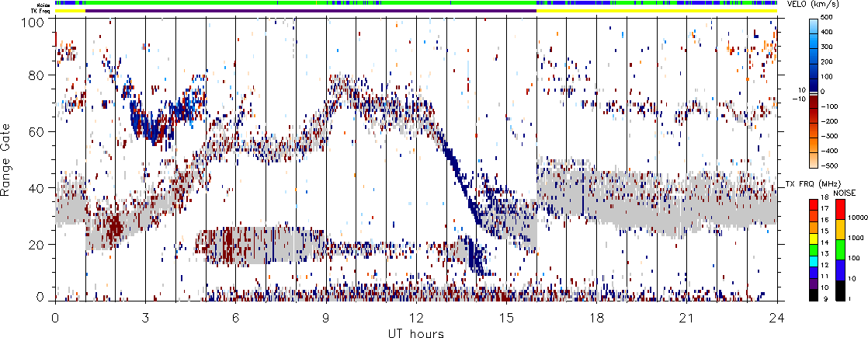The image size is (868, 338).
Task: Click the 'TX FRQ (MHz)' legend title
Action: click(813, 184)
